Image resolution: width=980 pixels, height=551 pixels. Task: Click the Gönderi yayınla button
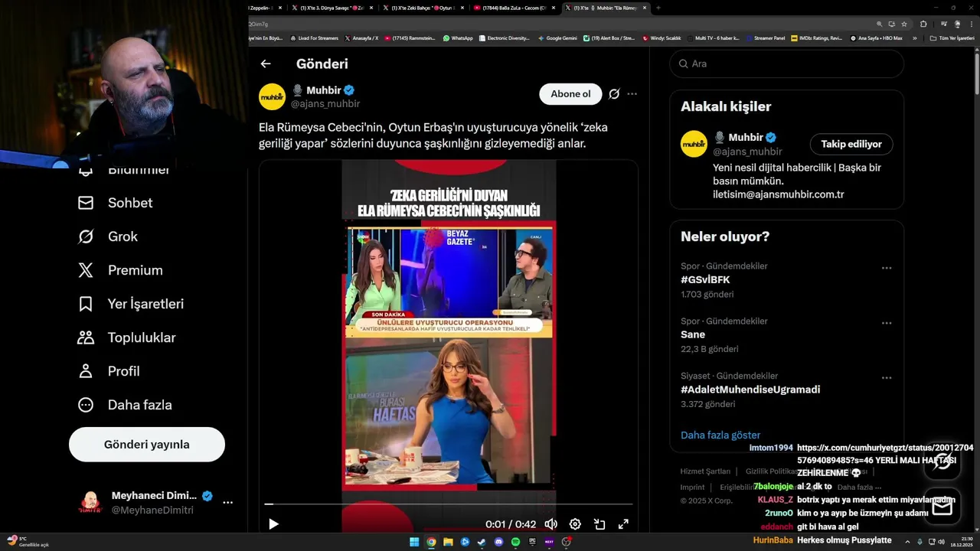pyautogui.click(x=147, y=445)
